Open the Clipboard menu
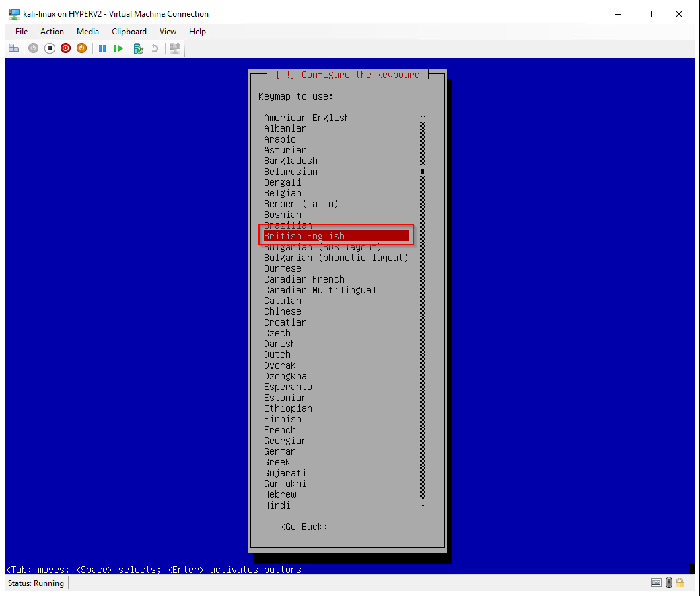Image resolution: width=700 pixels, height=596 pixels. [129, 32]
